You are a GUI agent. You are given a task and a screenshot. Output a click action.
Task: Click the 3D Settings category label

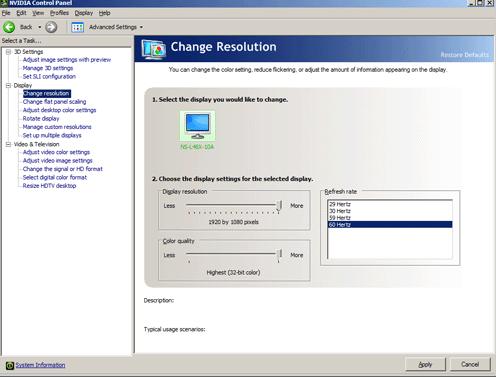[29, 52]
